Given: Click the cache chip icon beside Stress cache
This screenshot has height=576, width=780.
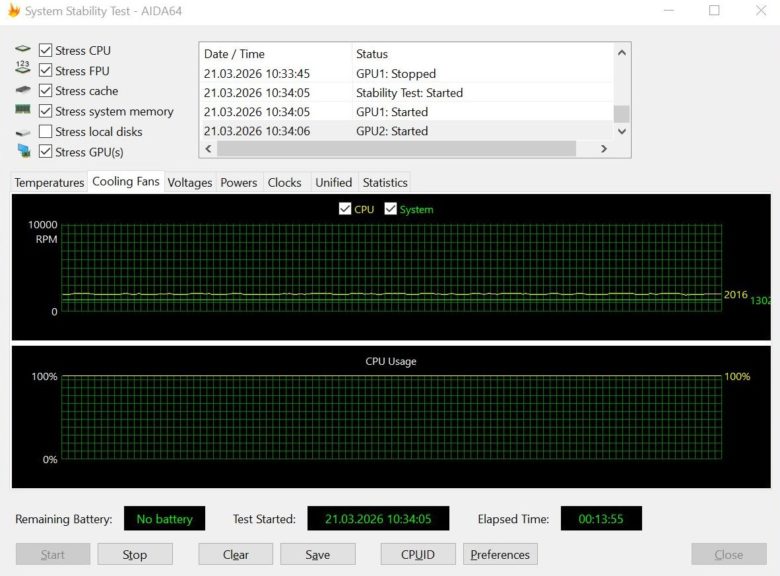Looking at the screenshot, I should 22,90.
